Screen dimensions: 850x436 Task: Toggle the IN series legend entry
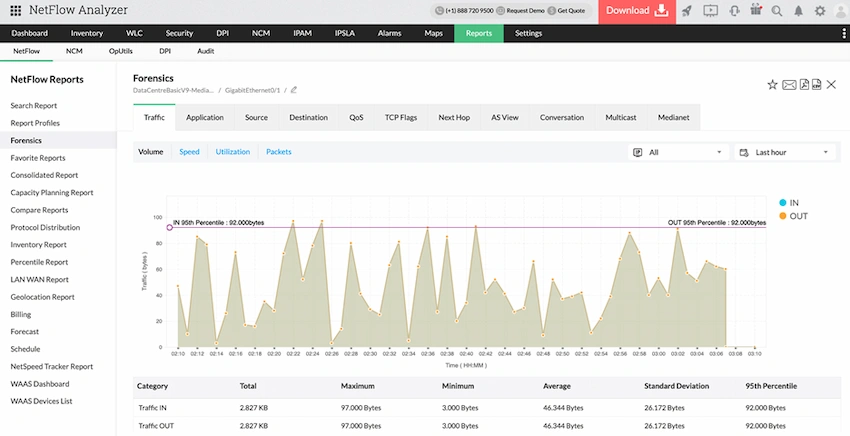coord(789,203)
